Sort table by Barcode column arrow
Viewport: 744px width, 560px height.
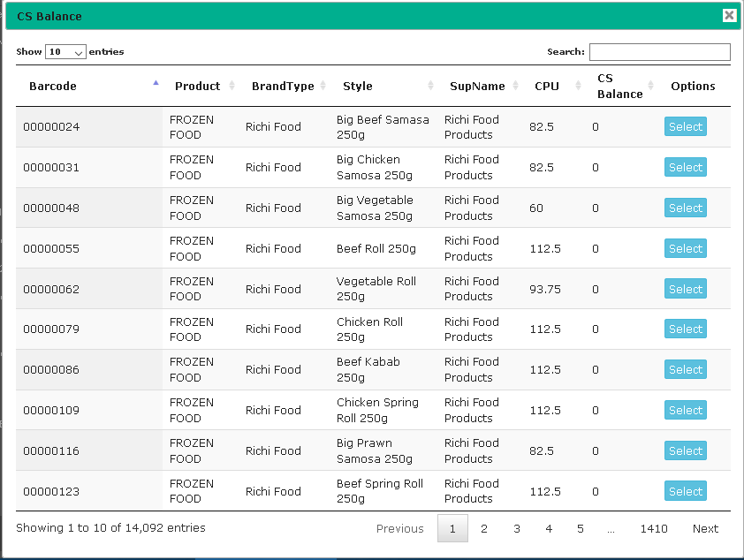(x=156, y=83)
